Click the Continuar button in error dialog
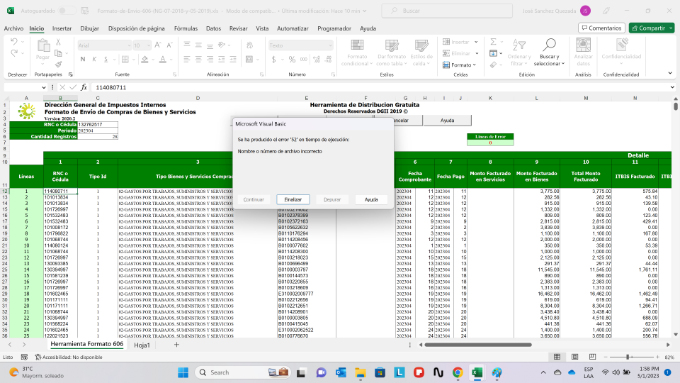 click(254, 200)
